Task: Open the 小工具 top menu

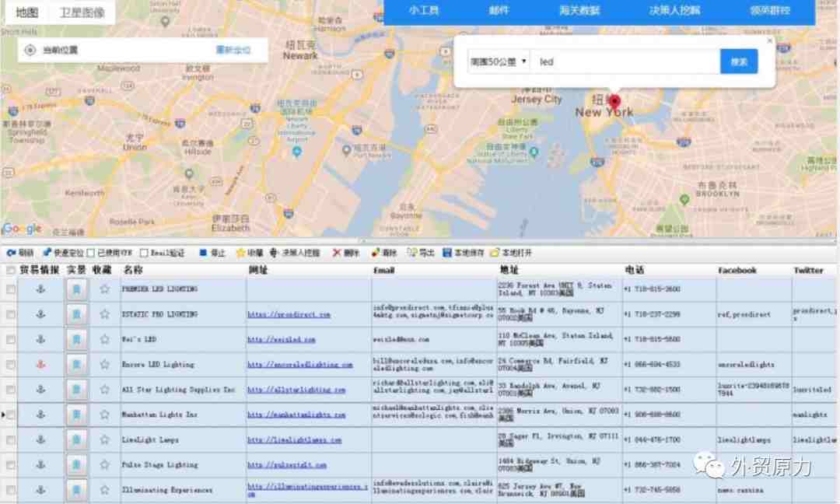Action: 424,10
